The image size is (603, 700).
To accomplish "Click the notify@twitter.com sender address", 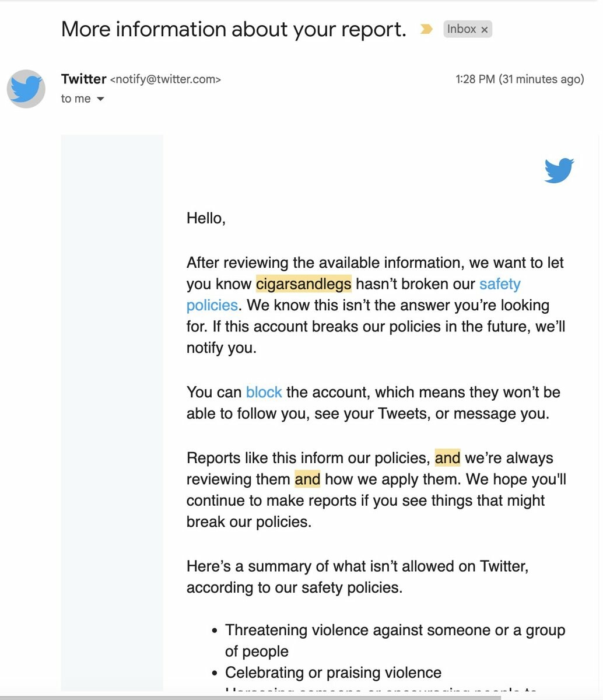I will click(x=166, y=79).
